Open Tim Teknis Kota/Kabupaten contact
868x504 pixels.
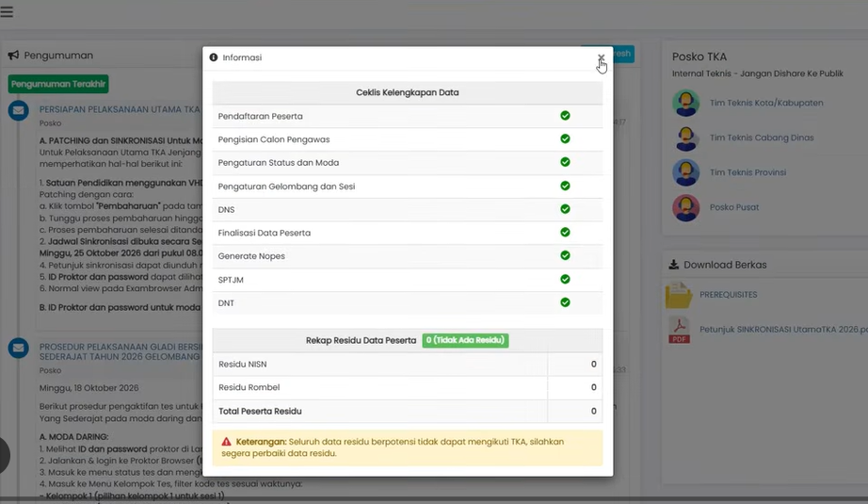[x=766, y=103]
